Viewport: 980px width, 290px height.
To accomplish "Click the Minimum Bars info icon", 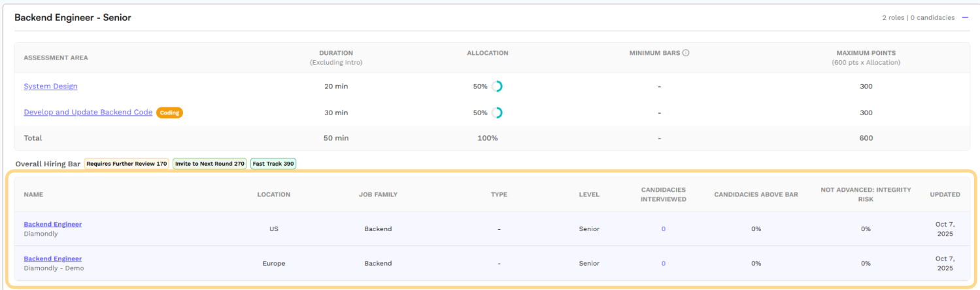I will pyautogui.click(x=686, y=53).
